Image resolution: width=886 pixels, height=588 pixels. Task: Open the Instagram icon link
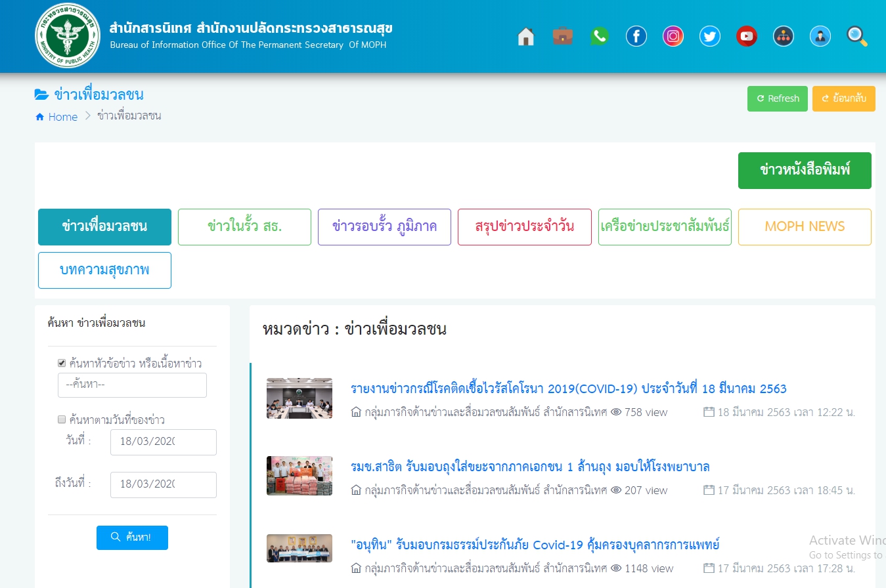(673, 36)
